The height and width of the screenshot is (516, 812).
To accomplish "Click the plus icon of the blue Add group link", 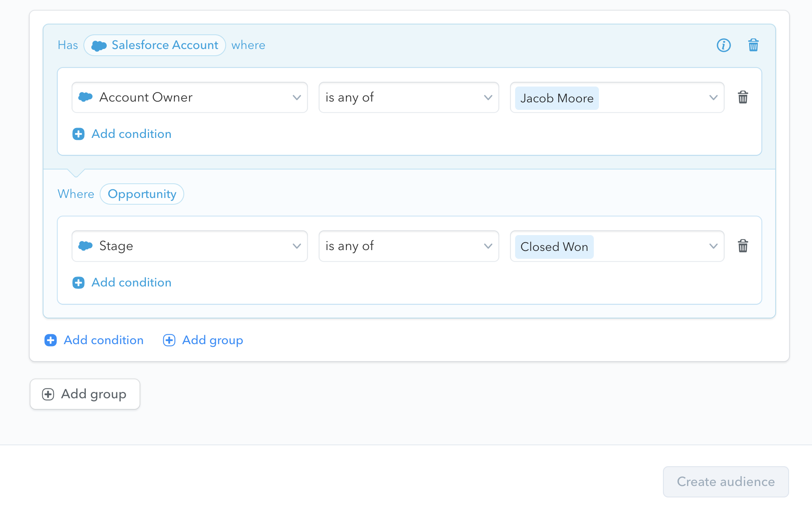I will [169, 340].
